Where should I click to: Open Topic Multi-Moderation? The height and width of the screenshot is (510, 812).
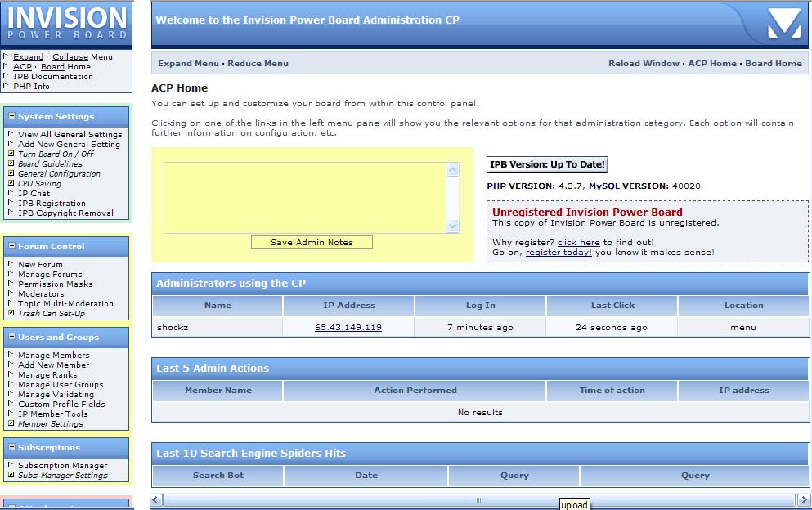(65, 304)
